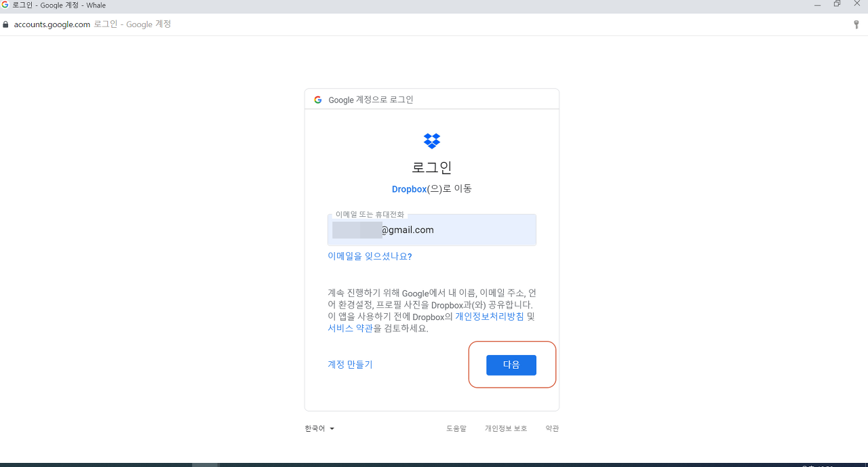868x467 pixels.
Task: Open the 서비스 약관 link
Action: tap(350, 328)
